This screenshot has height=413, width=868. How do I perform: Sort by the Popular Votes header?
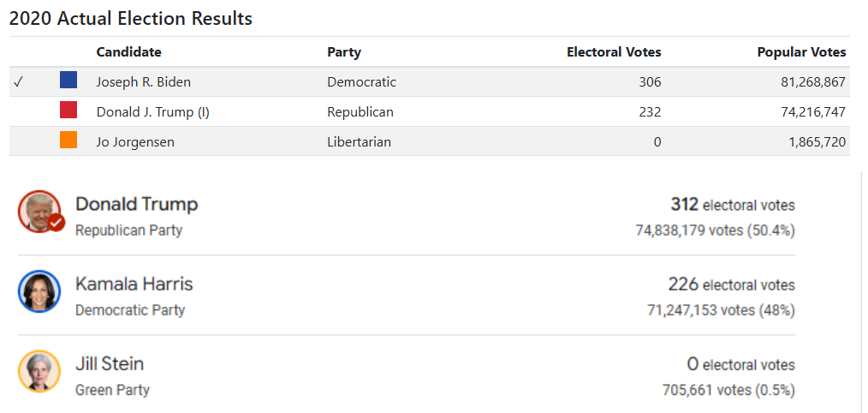[x=801, y=52]
